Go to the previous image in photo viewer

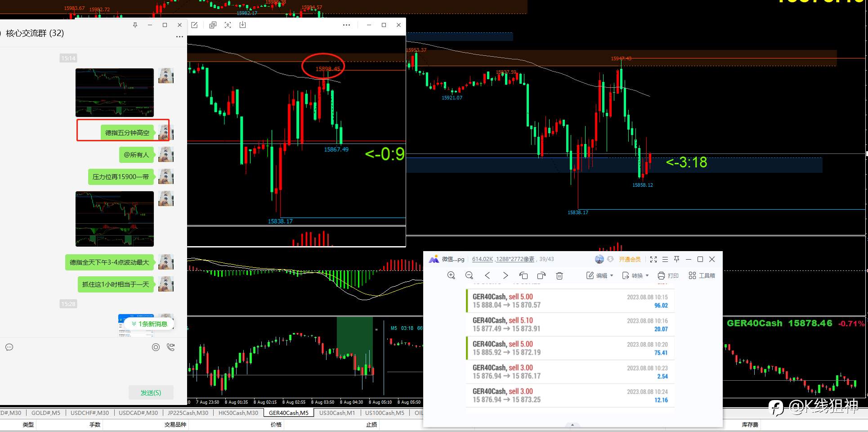pos(488,275)
